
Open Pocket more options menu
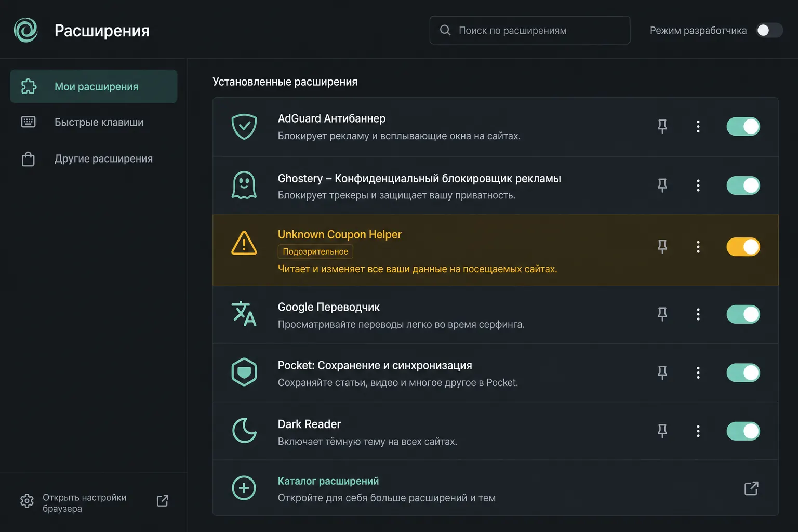pyautogui.click(x=698, y=373)
